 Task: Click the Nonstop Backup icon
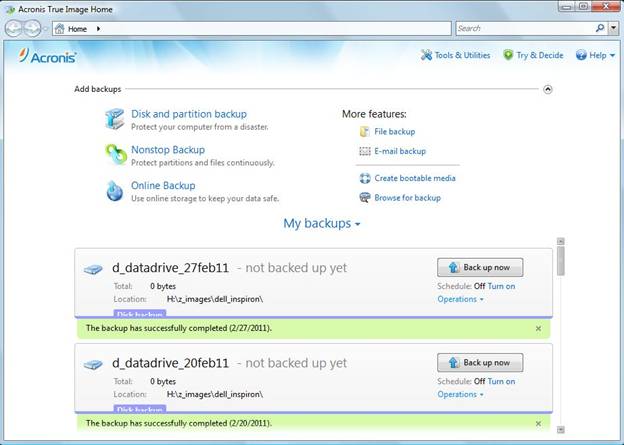(115, 154)
